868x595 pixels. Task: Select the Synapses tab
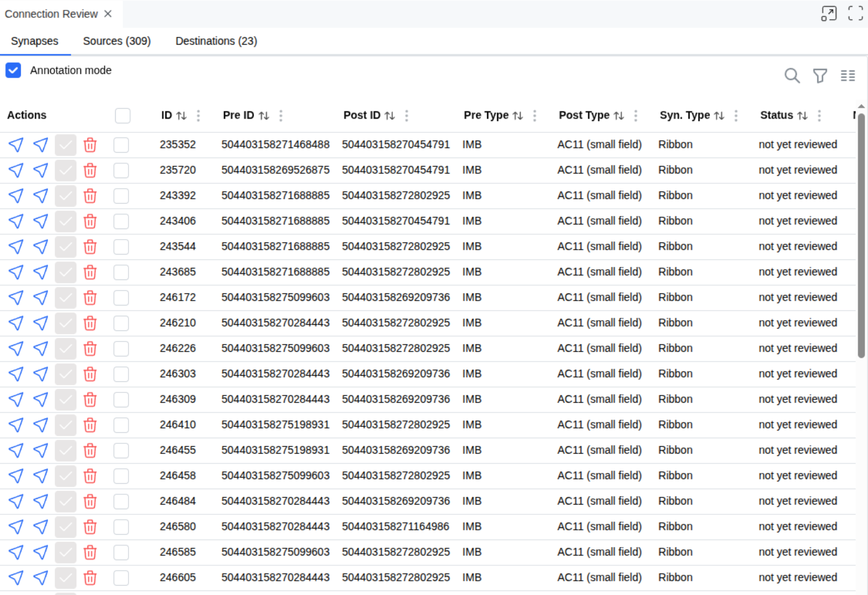pos(35,41)
